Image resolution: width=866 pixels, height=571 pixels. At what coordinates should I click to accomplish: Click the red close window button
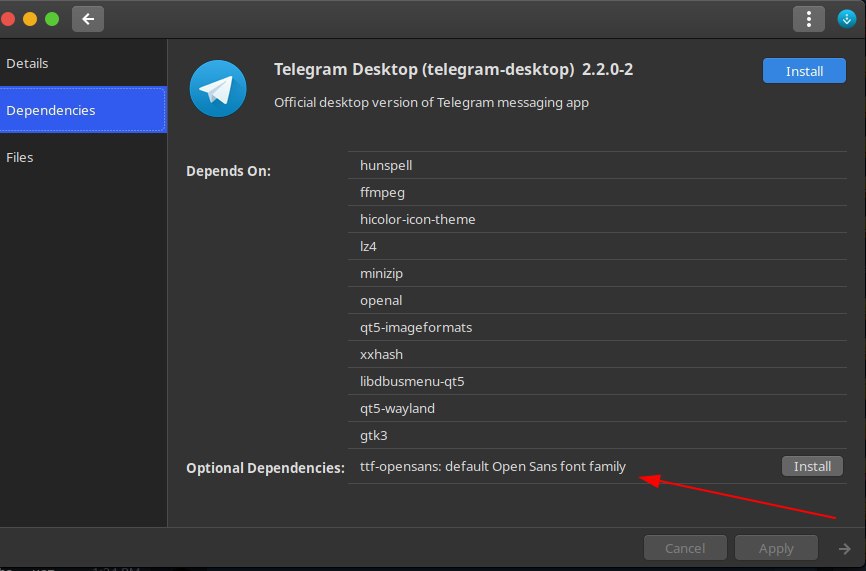point(8,19)
